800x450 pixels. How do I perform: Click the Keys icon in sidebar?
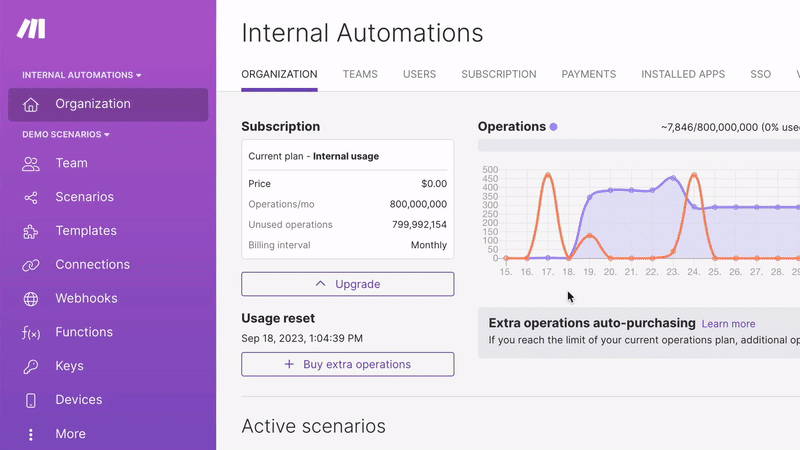coord(31,366)
